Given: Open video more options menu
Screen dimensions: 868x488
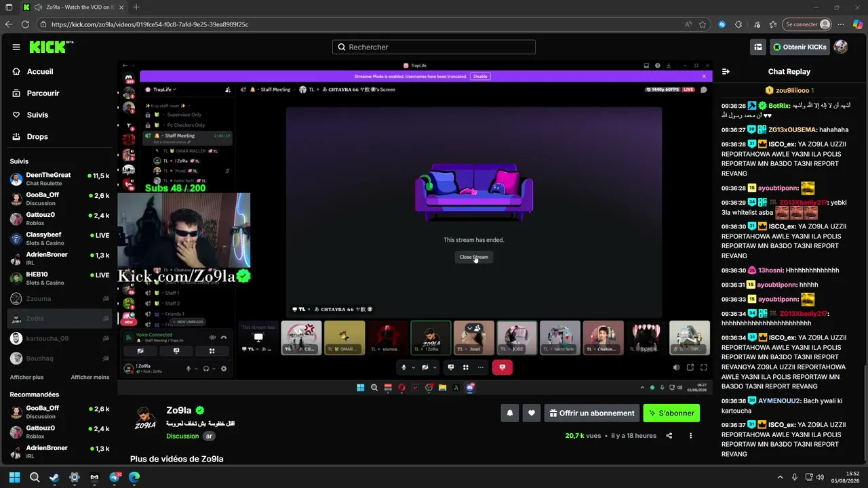Looking at the screenshot, I should pos(691,436).
